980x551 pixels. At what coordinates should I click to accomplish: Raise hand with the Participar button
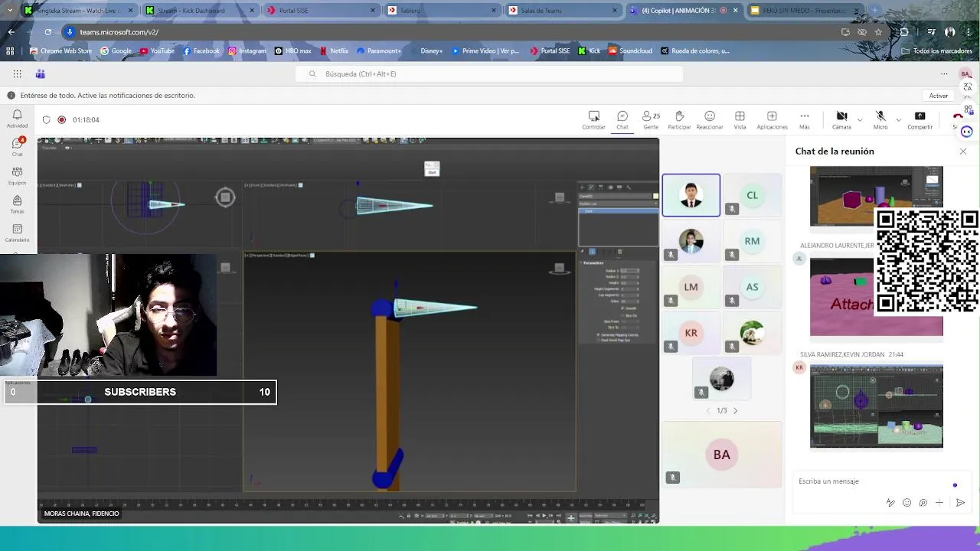[679, 119]
